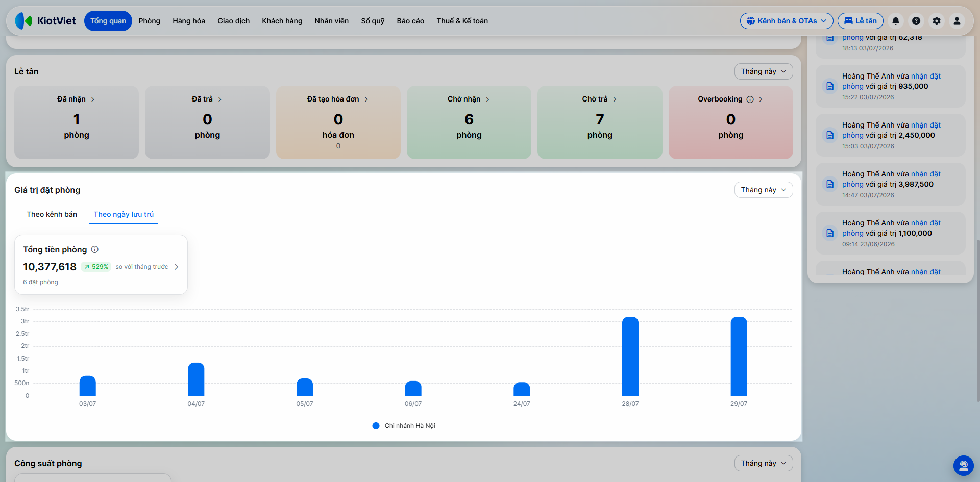Click the Chờ nhận 6 phòng card
This screenshot has width=980, height=482.
point(469,122)
